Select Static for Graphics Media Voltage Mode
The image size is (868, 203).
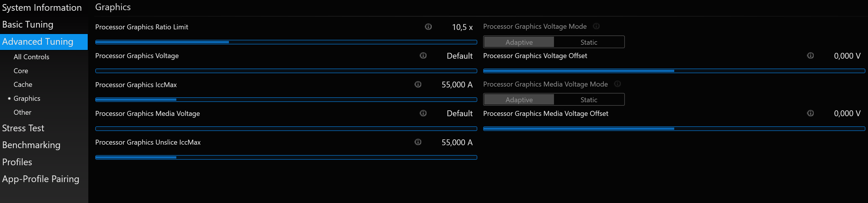pos(588,100)
